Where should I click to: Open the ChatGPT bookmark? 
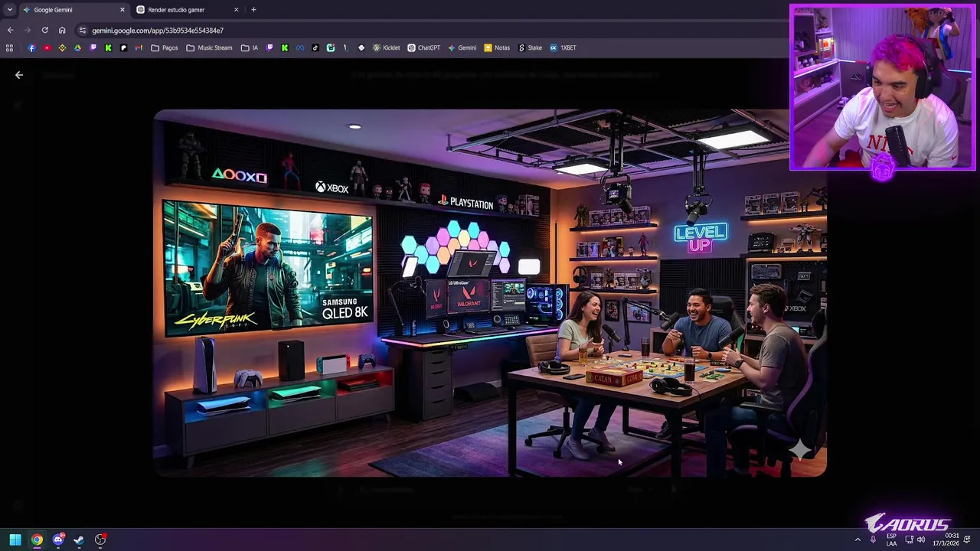pyautogui.click(x=423, y=47)
